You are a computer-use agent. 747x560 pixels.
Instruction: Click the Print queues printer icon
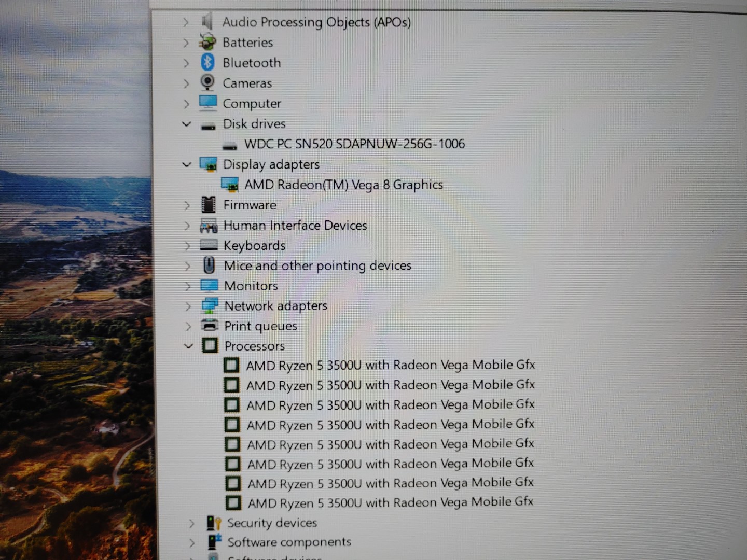click(210, 326)
